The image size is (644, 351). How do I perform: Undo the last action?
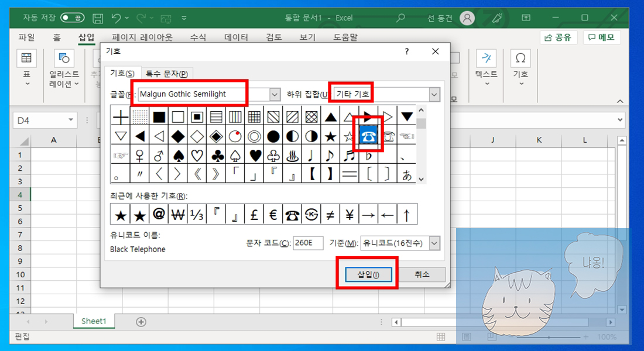coord(117,18)
